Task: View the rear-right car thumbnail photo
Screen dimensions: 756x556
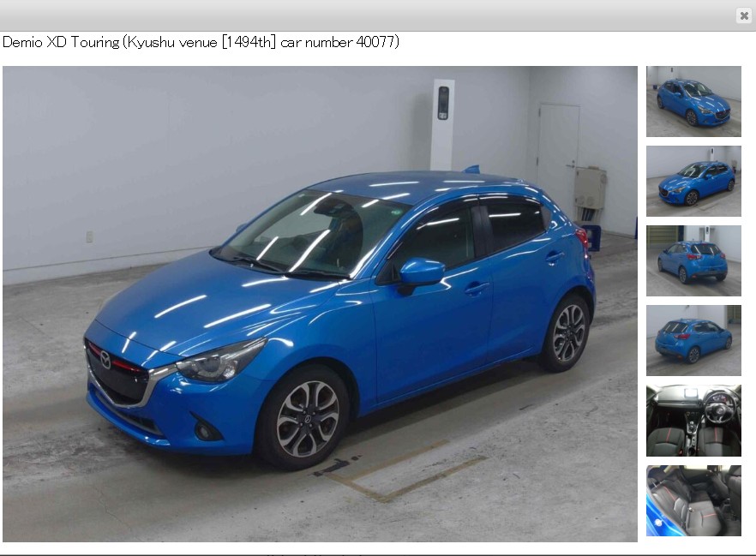Action: pos(693,340)
